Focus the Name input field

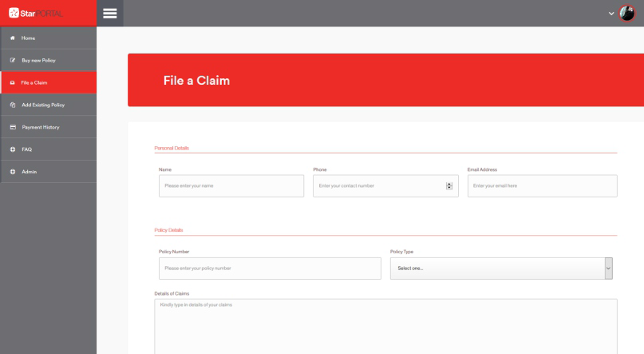tap(231, 186)
